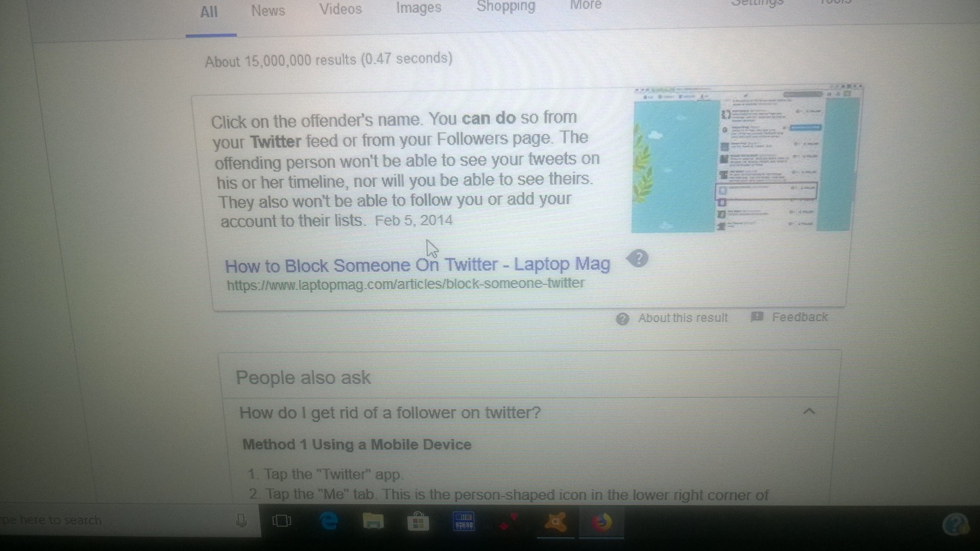Screen dimensions: 980x551
Task: Click the microphone icon in taskbar search
Action: coord(241,520)
